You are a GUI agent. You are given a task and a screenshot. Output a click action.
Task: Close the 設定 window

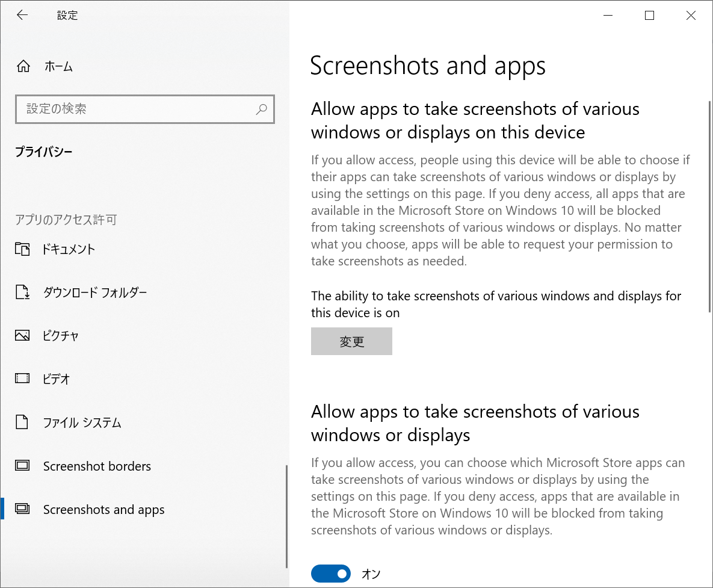691,16
